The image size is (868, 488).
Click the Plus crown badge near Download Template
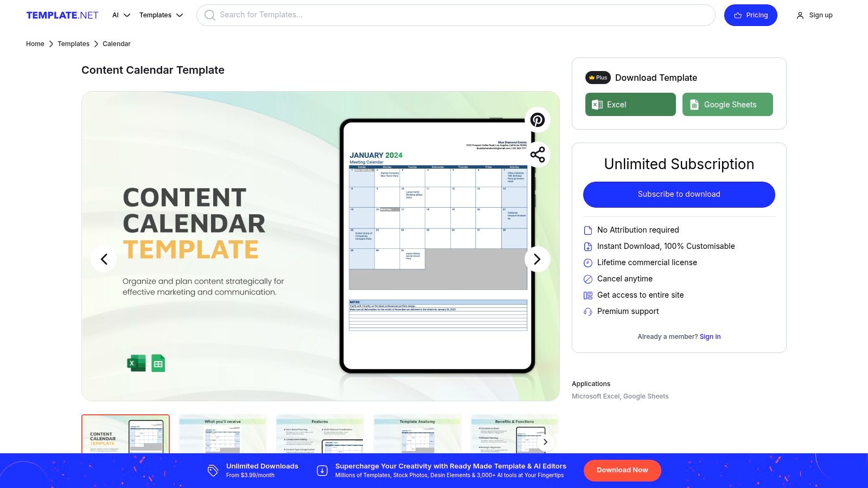[x=597, y=78]
